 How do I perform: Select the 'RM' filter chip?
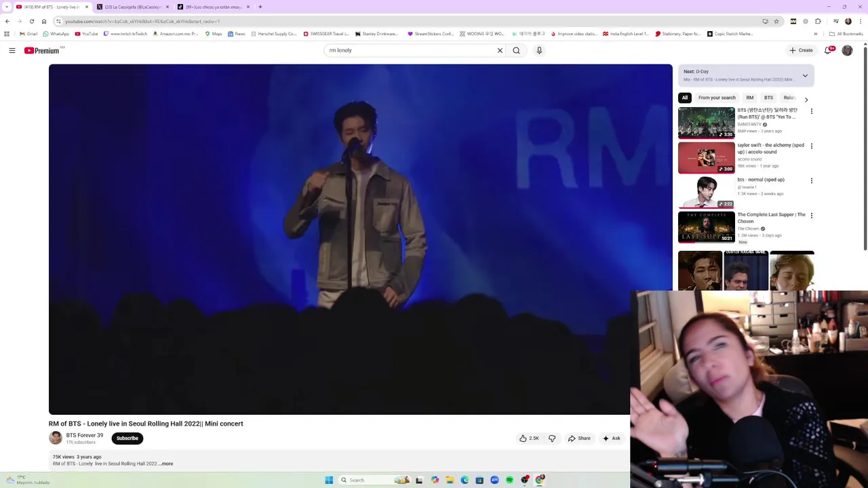pyautogui.click(x=750, y=98)
